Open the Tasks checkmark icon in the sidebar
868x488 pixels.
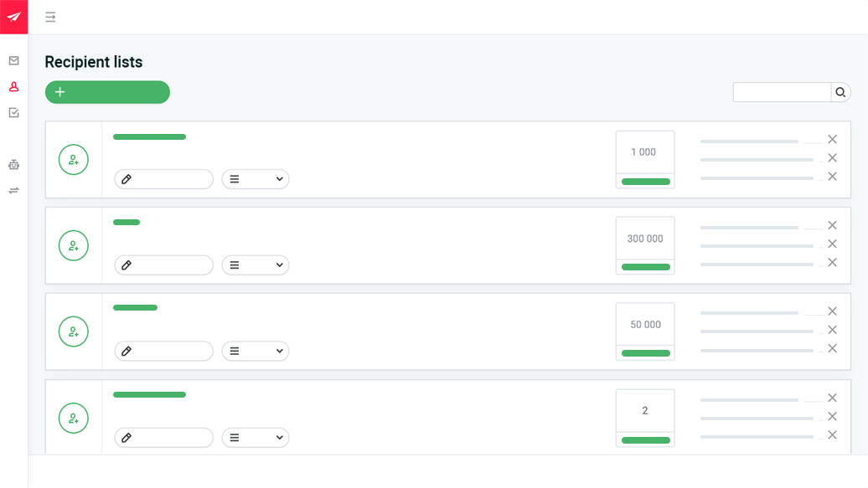pyautogui.click(x=13, y=112)
